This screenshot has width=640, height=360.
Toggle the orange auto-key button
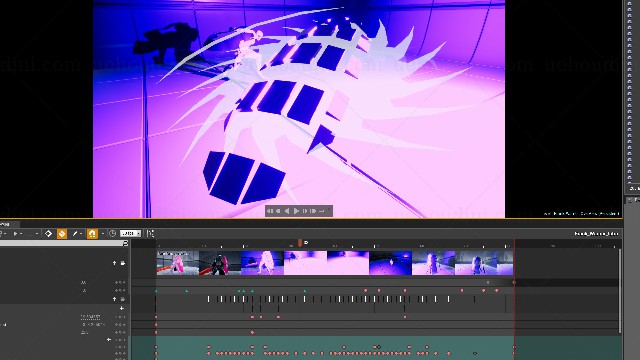click(x=62, y=233)
